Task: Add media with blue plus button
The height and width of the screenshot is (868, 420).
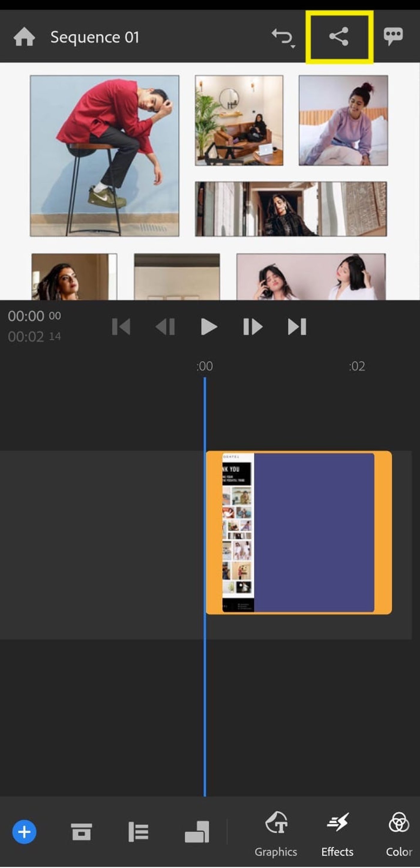Action: [24, 832]
